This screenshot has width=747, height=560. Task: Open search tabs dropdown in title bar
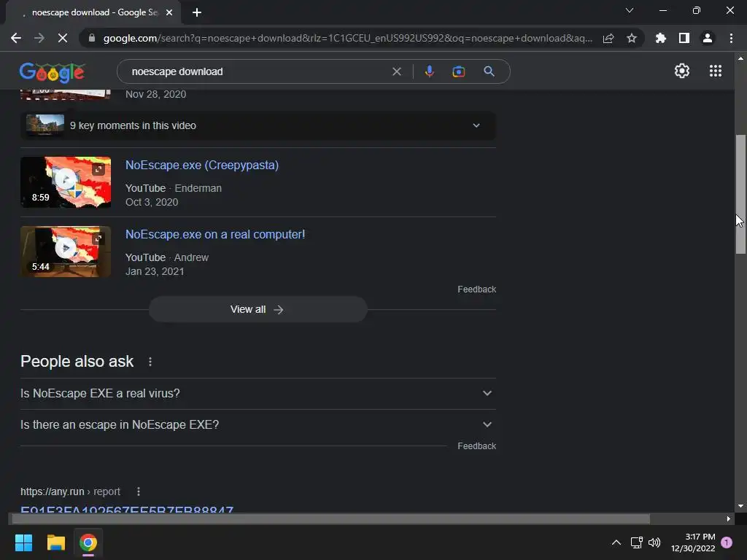[630, 10]
